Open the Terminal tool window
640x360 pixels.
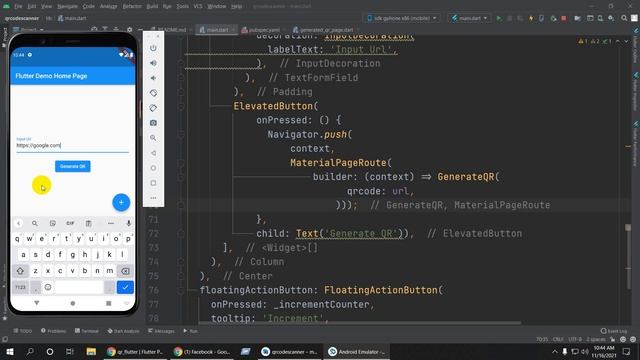[87, 331]
